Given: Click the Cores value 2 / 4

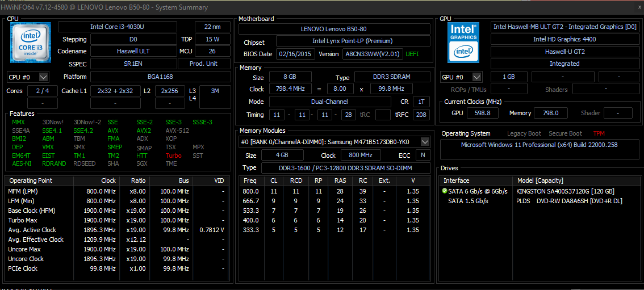Looking at the screenshot, I should point(42,91).
